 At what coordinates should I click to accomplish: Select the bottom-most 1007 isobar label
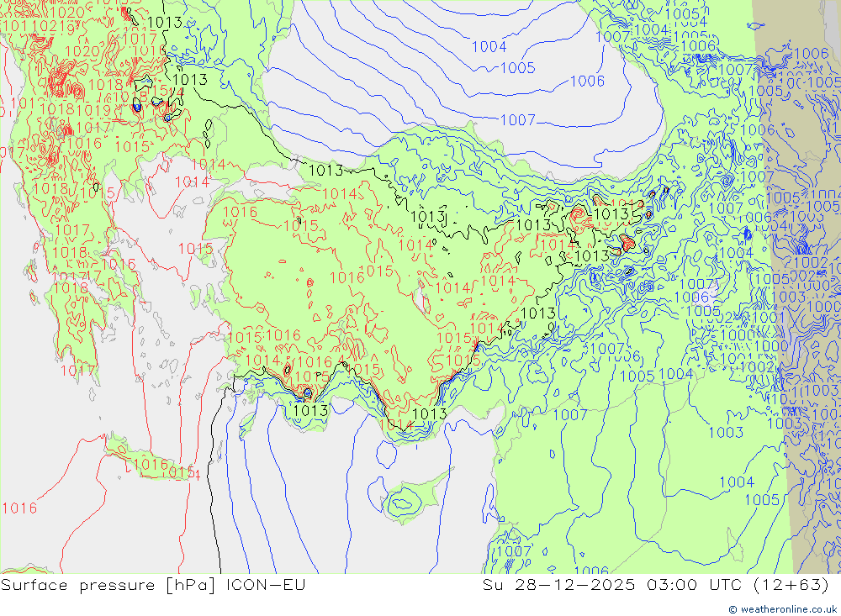coord(514,551)
